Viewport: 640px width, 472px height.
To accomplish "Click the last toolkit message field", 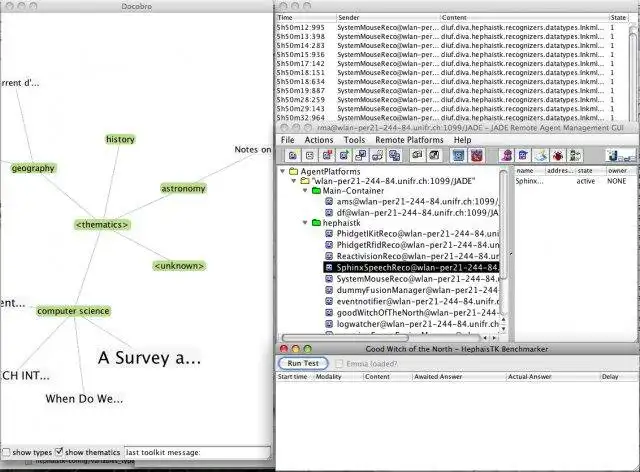I will point(197,452).
